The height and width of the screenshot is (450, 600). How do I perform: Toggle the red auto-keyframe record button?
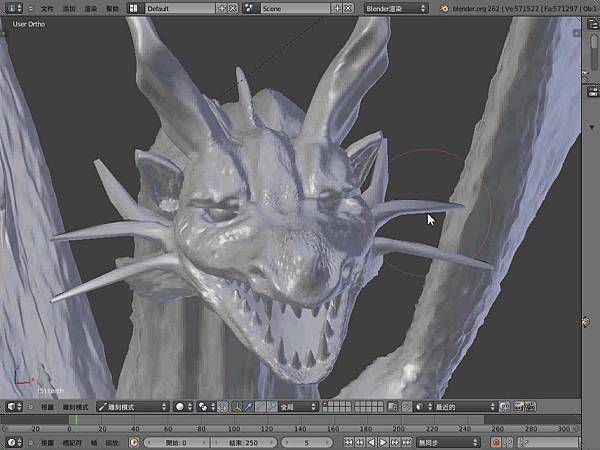495,442
